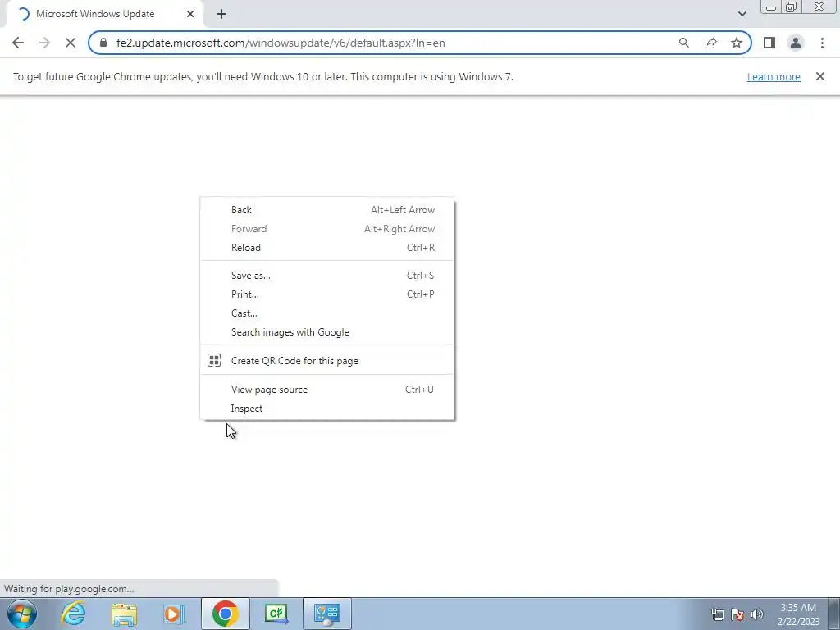
Task: Bookmark this page with the star icon
Action: (x=737, y=43)
